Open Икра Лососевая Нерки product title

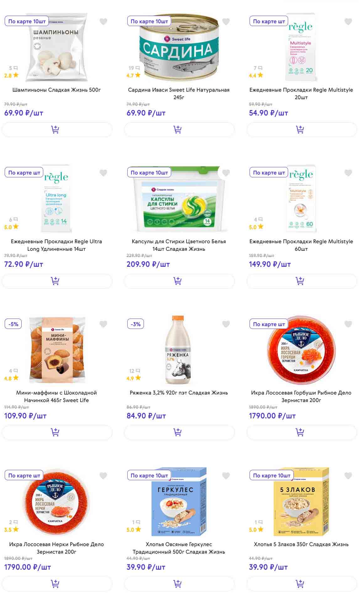click(x=56, y=548)
